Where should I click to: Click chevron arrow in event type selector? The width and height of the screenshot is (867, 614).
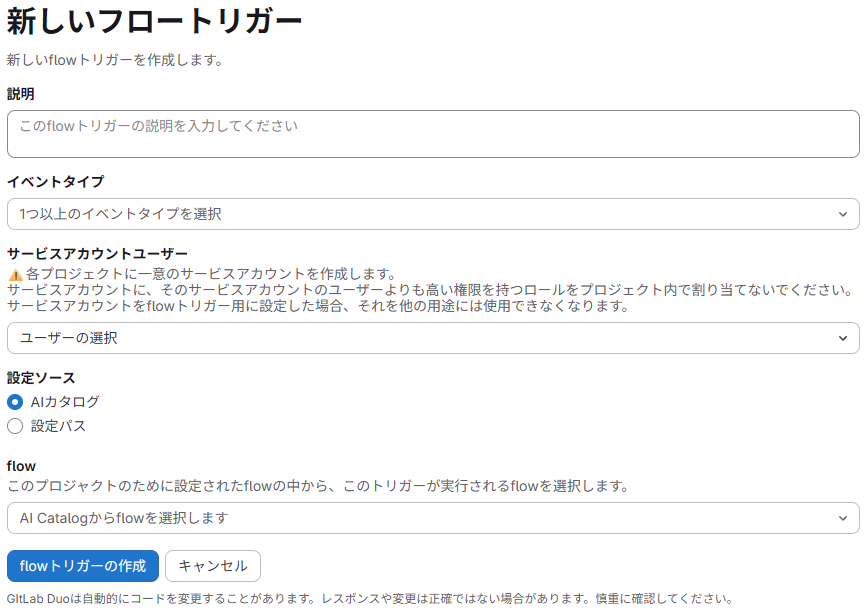coord(842,214)
